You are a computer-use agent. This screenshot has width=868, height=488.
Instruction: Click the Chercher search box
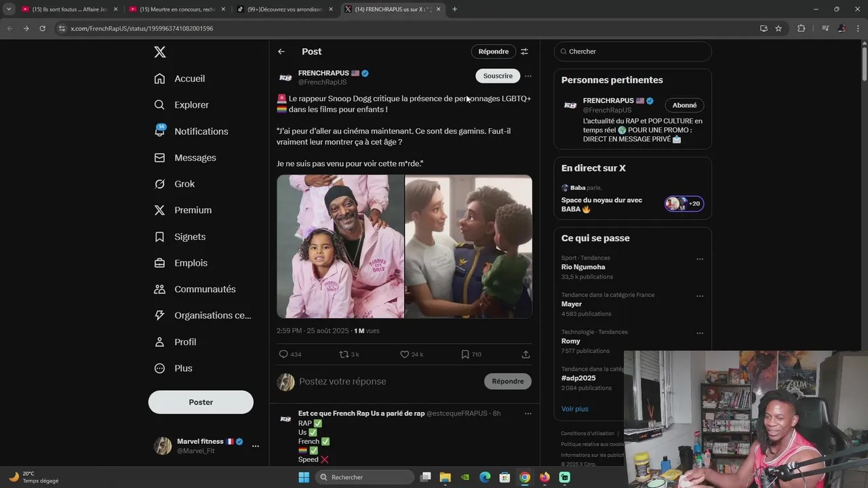(x=633, y=52)
